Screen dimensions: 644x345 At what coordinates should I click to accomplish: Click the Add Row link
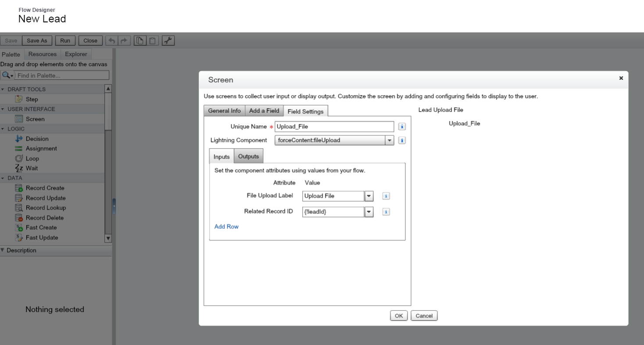(x=226, y=227)
